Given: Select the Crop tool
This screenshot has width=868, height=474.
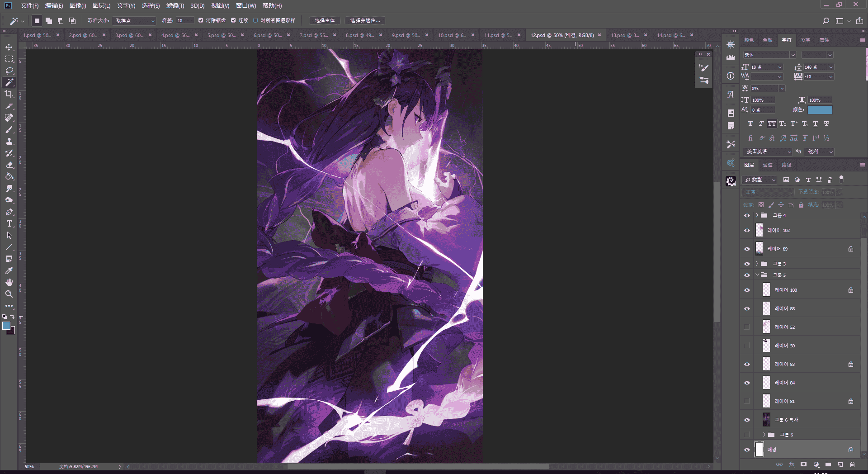Looking at the screenshot, I should [x=9, y=94].
